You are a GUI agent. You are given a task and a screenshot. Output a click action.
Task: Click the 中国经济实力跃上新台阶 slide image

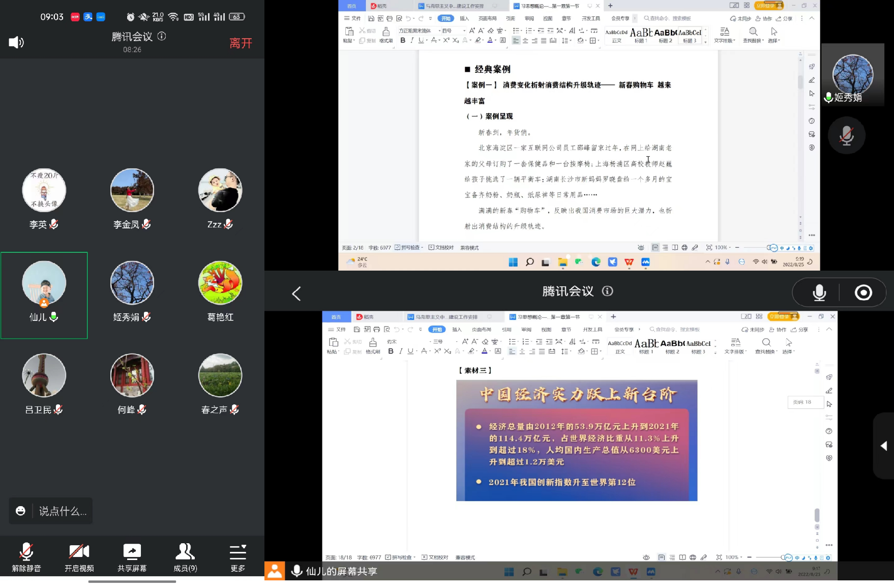(x=577, y=440)
